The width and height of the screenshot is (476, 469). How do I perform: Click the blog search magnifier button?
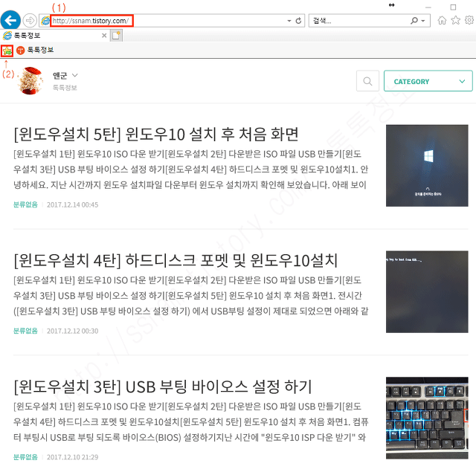367,81
